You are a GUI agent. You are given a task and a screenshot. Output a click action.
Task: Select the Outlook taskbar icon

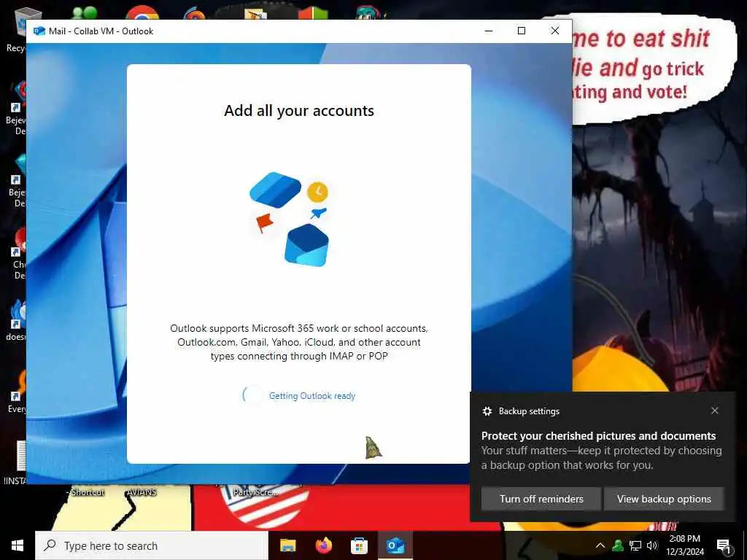pos(395,545)
